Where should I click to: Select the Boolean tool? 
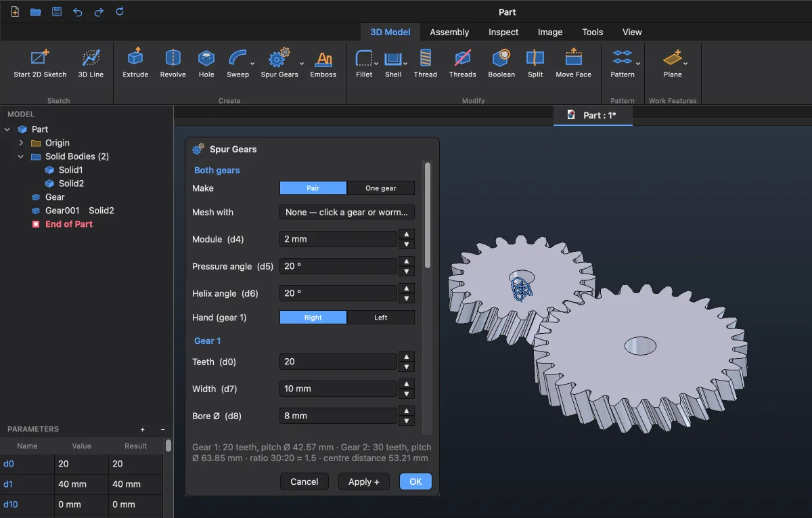(x=501, y=64)
